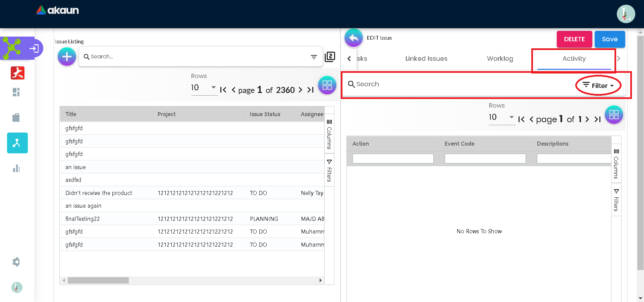Switch to the Linked Issues tab

(426, 59)
